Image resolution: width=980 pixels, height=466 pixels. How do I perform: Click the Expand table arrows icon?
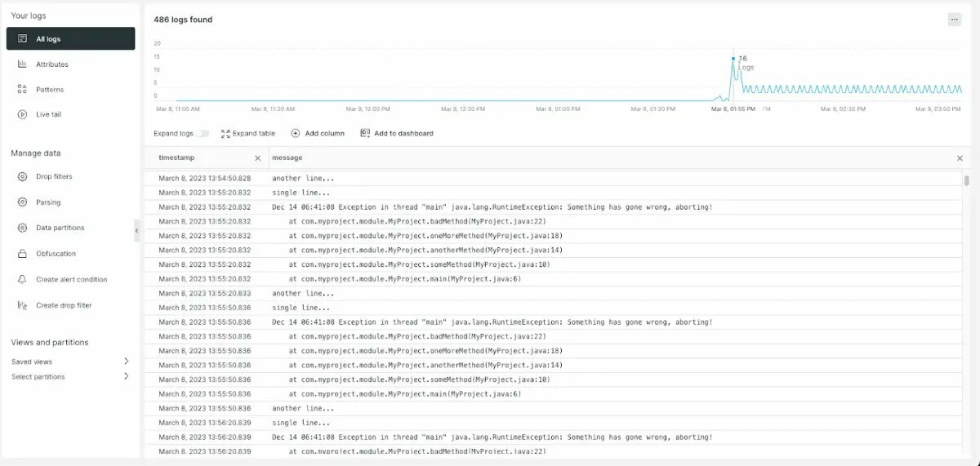(225, 133)
